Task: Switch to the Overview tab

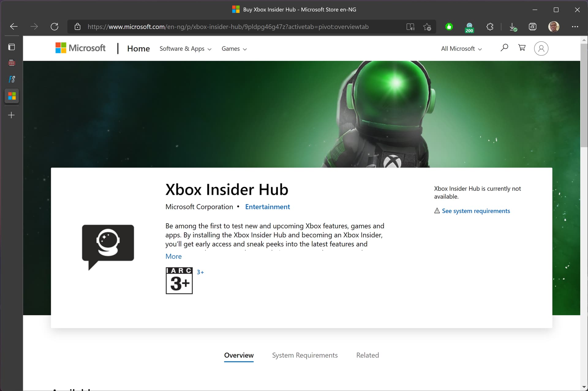Action: coord(239,355)
